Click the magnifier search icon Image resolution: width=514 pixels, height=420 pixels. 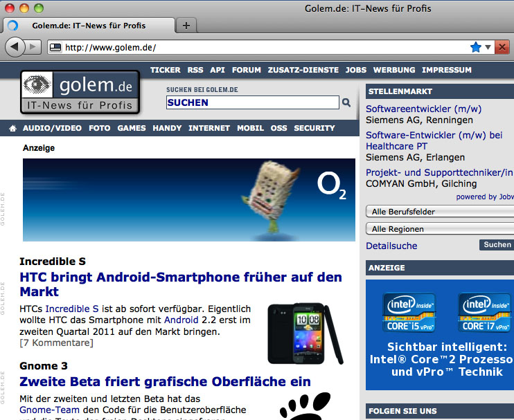tap(346, 102)
